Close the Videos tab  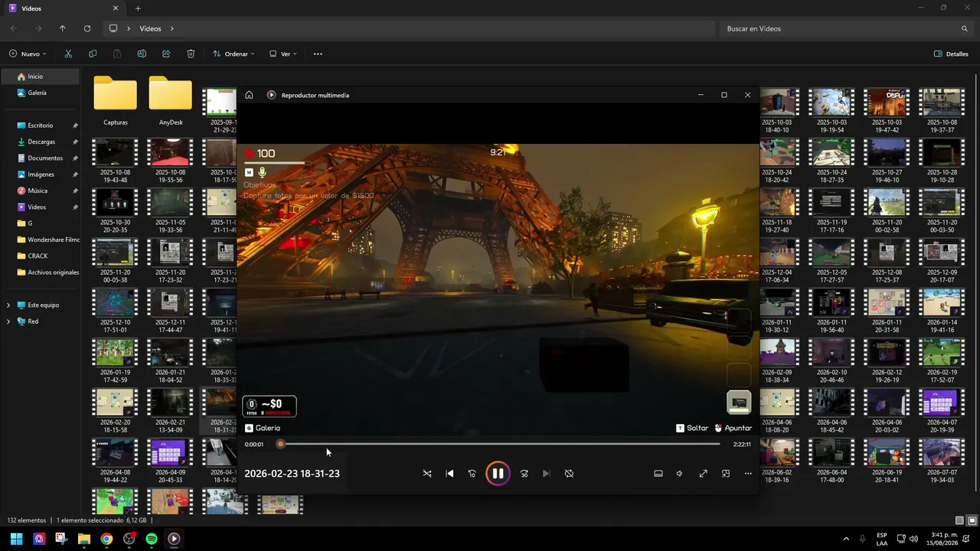116,8
